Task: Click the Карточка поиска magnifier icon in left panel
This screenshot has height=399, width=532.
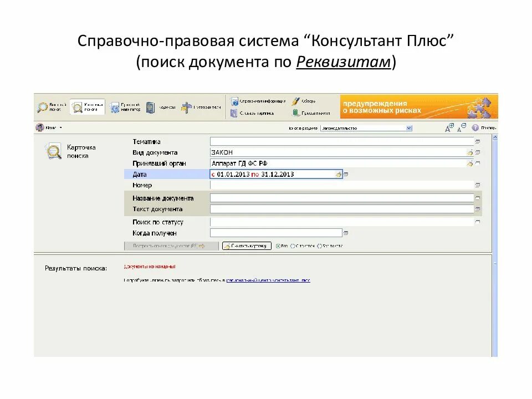Action: pos(53,151)
